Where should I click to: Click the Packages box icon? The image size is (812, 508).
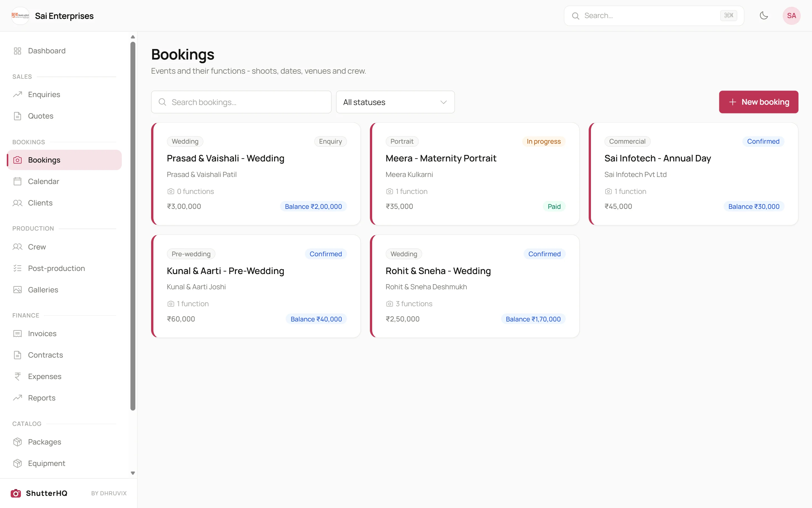point(17,442)
